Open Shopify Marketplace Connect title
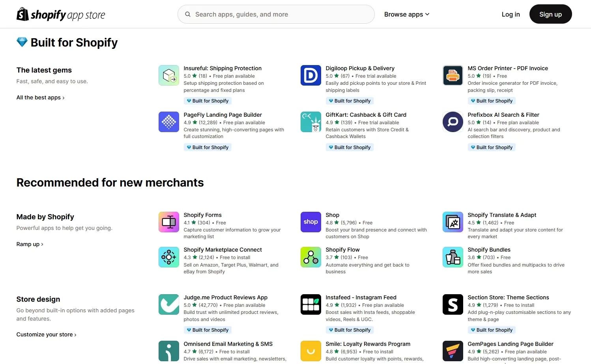This screenshot has height=364, width=591. pos(223,250)
